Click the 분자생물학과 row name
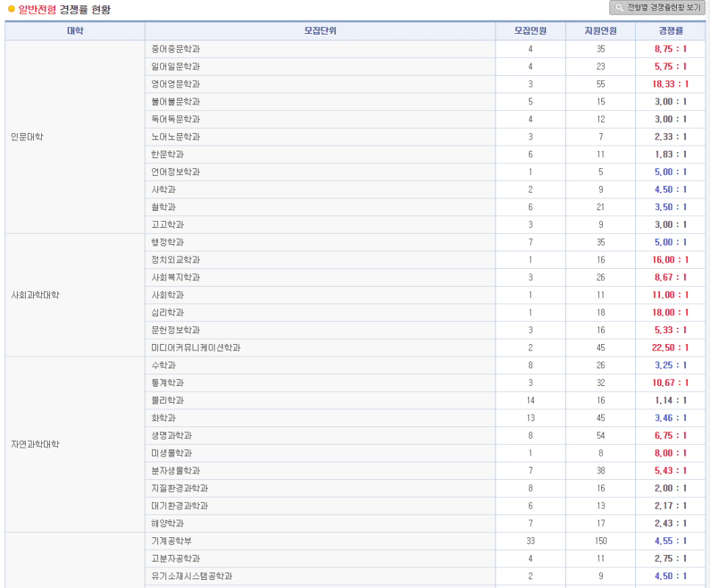Screen dimensions: 710x588 click(176, 470)
